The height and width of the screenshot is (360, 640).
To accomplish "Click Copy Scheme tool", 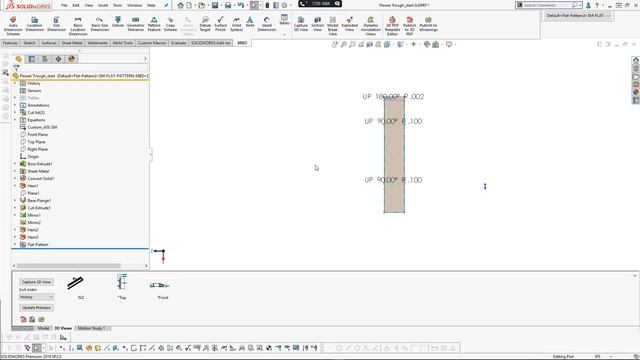I will tap(171, 24).
